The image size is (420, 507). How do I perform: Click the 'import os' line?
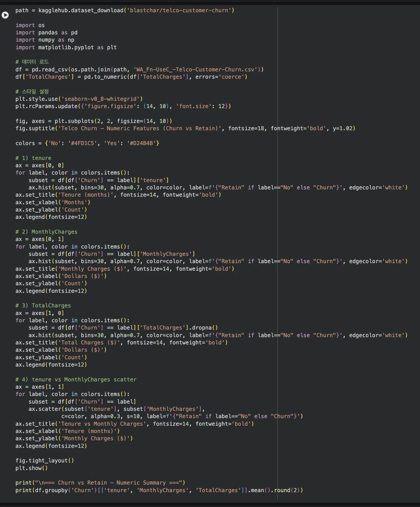click(x=30, y=25)
